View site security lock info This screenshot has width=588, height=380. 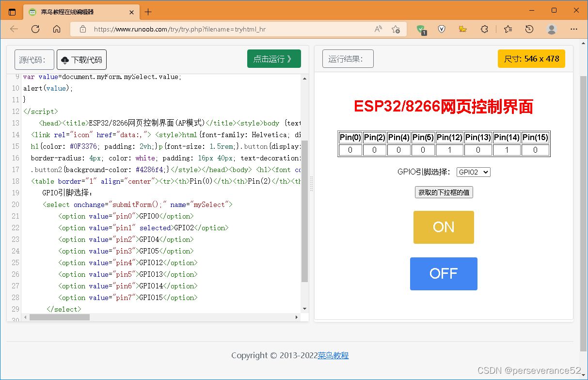tap(82, 29)
